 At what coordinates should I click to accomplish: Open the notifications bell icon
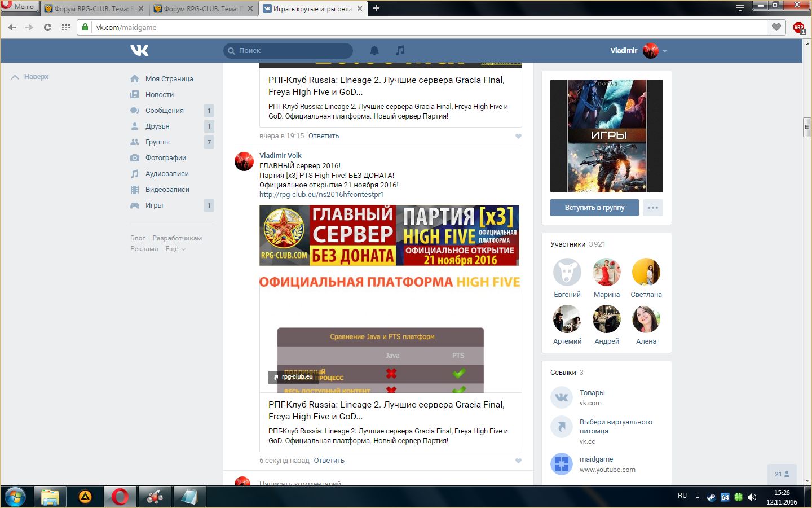tap(374, 51)
